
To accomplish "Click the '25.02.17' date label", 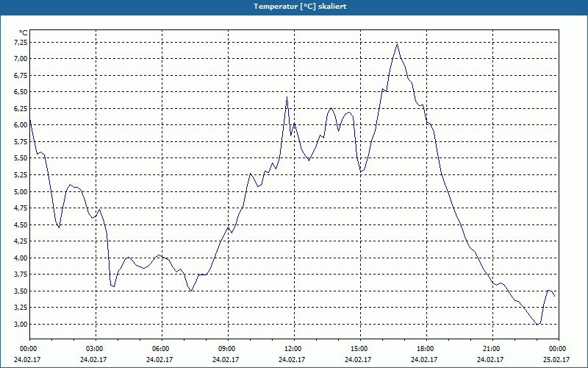I will click(x=557, y=360).
